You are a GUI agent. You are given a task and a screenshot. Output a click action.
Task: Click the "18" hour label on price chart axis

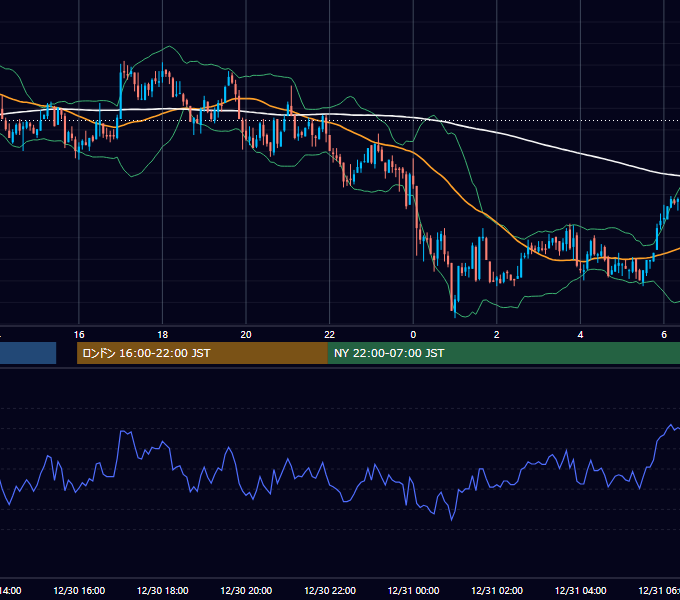[x=162, y=334]
